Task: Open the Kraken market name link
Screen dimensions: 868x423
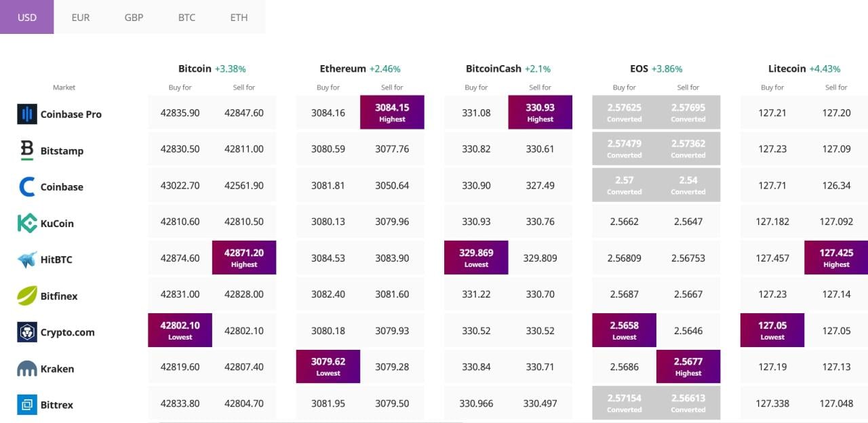Action: click(x=57, y=369)
